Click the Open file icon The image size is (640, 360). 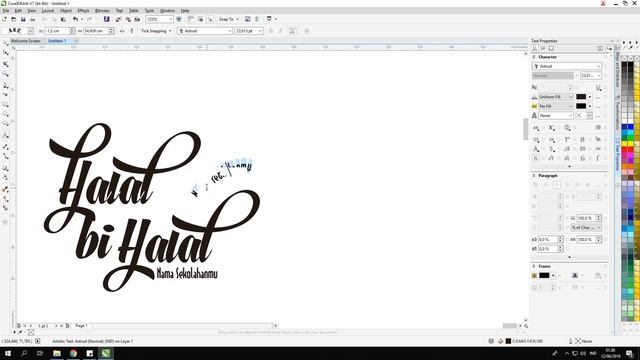tap(13, 19)
